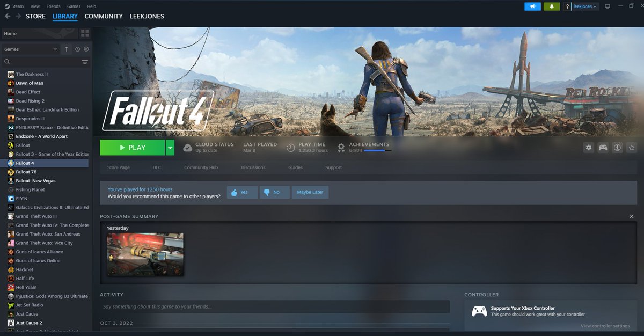644x336 pixels.
Task: Select the LIBRARY tab
Action: (65, 16)
